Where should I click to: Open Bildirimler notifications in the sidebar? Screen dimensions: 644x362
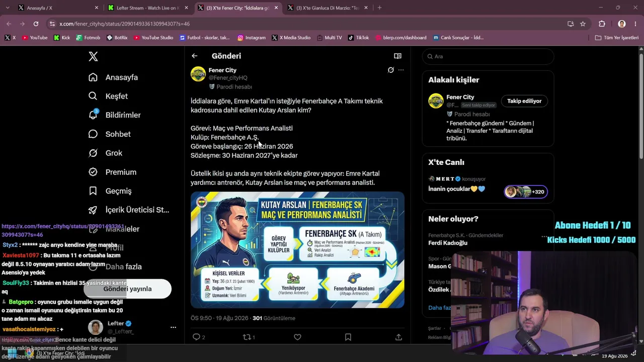pos(115,115)
